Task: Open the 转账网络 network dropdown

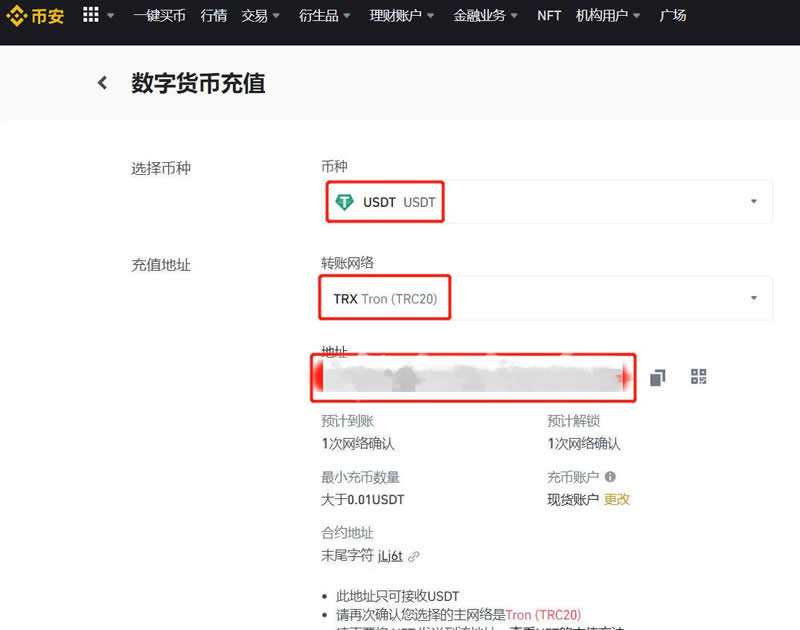Action: pyautogui.click(x=753, y=297)
